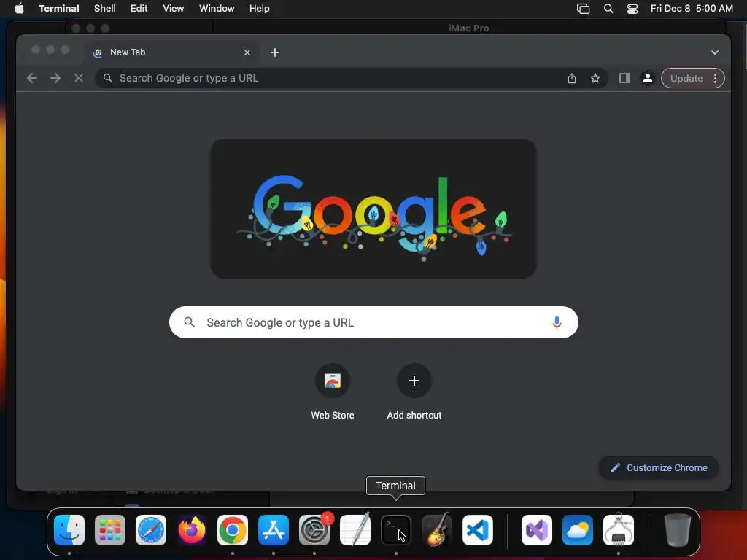The width and height of the screenshot is (747, 560).
Task: Open Control Center in menu bar
Action: pos(632,9)
